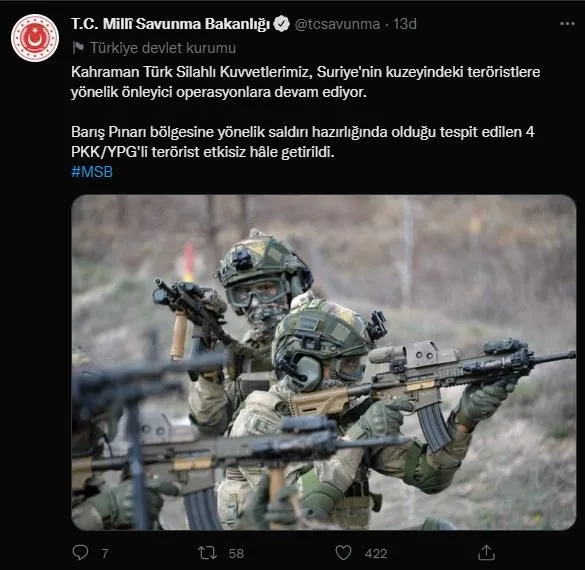The height and width of the screenshot is (570, 585).
Task: Open the reply speech bubble icon
Action: [80, 552]
